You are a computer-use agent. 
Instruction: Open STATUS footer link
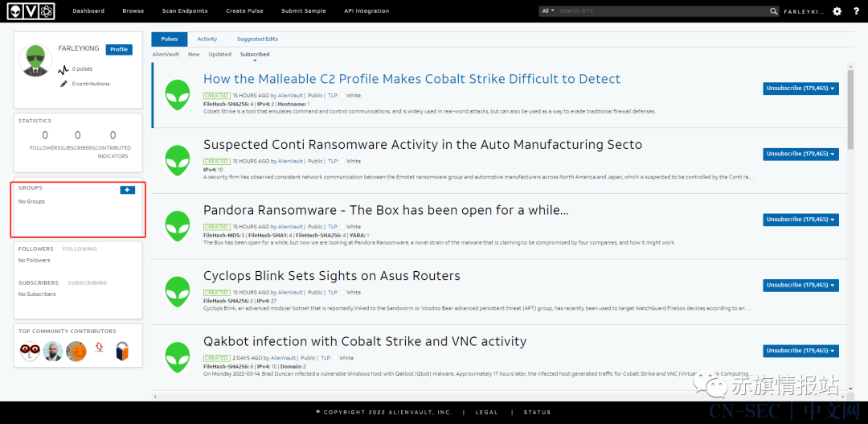[537, 413]
